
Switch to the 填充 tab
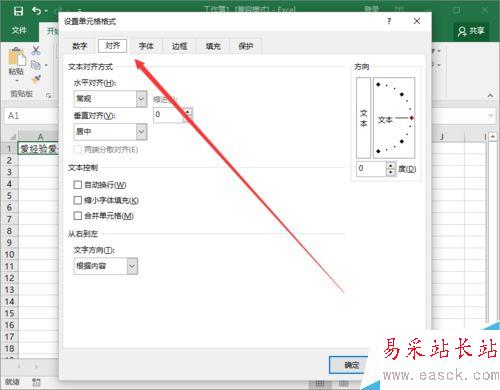pyautogui.click(x=213, y=46)
